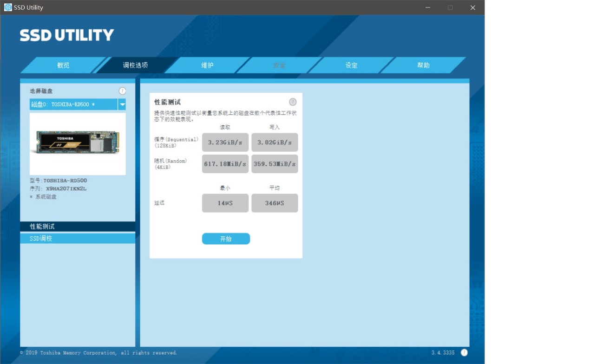Viewport: 590px width, 364px height.
Task: Click help icon beside 选择磁盘
Action: point(122,91)
